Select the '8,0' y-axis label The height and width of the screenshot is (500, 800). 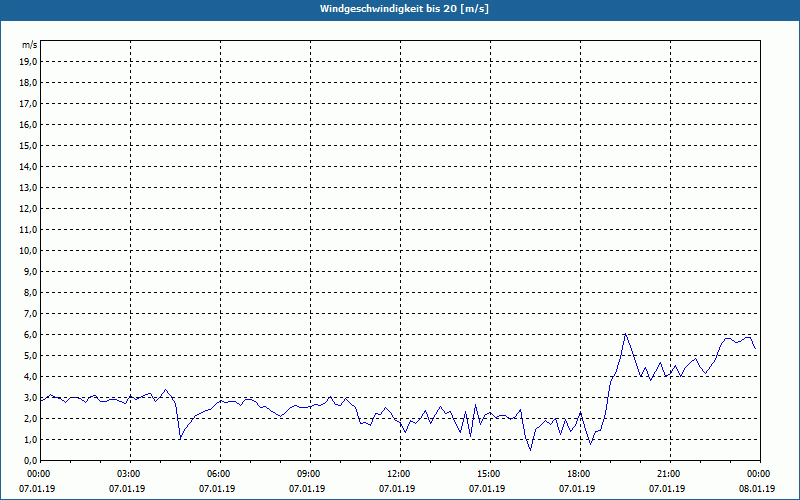31,292
